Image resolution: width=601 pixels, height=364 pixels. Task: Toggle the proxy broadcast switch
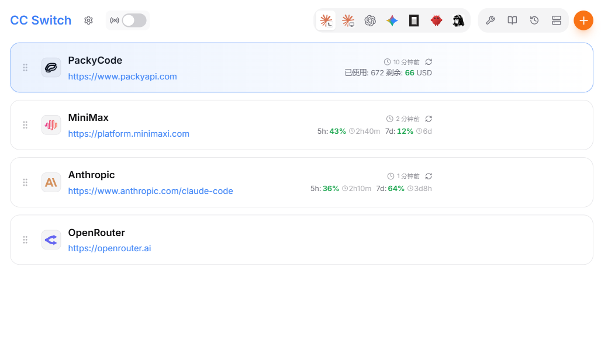point(134,20)
